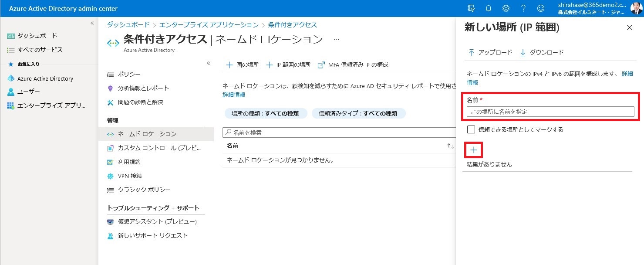The height and width of the screenshot is (265, 644).
Task: Toggle the sort arrows on 名前 column
Action: (450, 146)
